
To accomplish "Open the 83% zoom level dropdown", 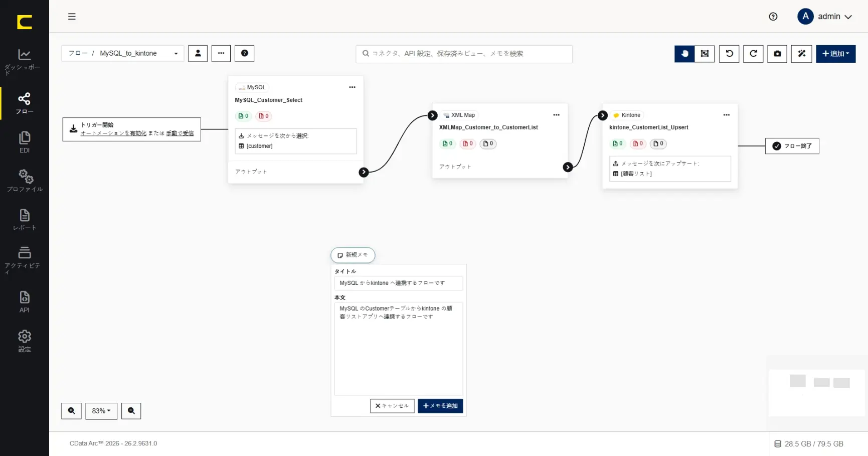I will [x=101, y=411].
